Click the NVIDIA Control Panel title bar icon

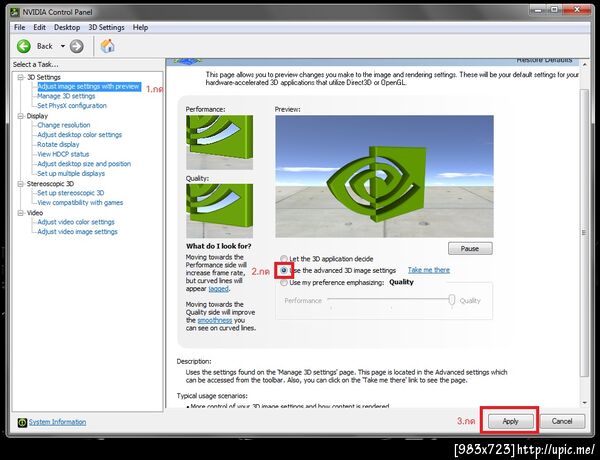15,12
